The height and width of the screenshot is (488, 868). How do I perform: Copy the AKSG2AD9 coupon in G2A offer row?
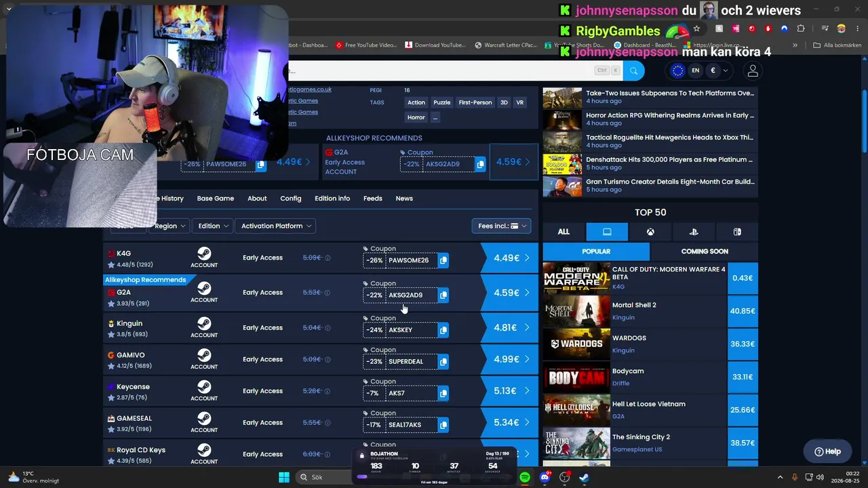tap(443, 295)
